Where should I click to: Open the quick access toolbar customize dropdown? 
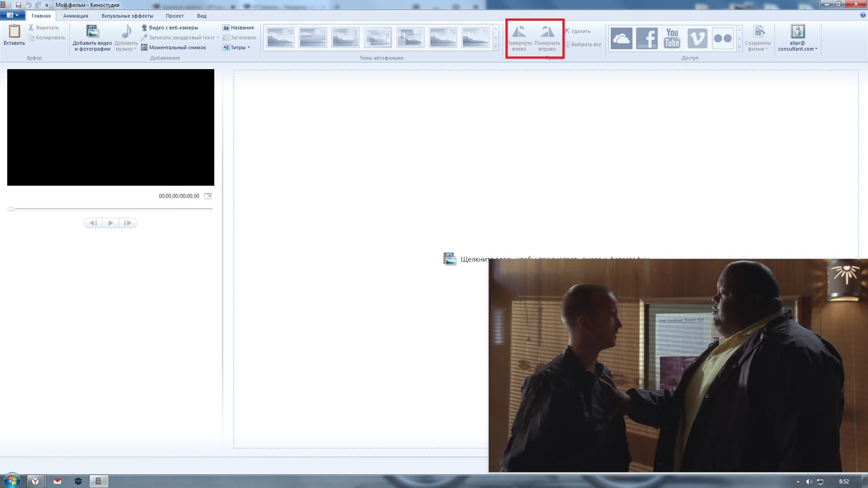click(x=47, y=5)
